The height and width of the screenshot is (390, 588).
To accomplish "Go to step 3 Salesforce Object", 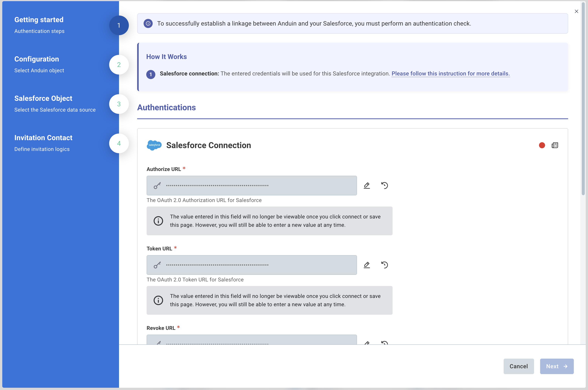I will click(43, 98).
